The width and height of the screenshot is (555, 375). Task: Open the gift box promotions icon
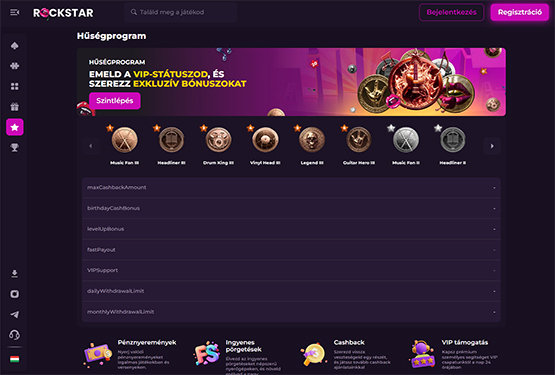pos(15,107)
